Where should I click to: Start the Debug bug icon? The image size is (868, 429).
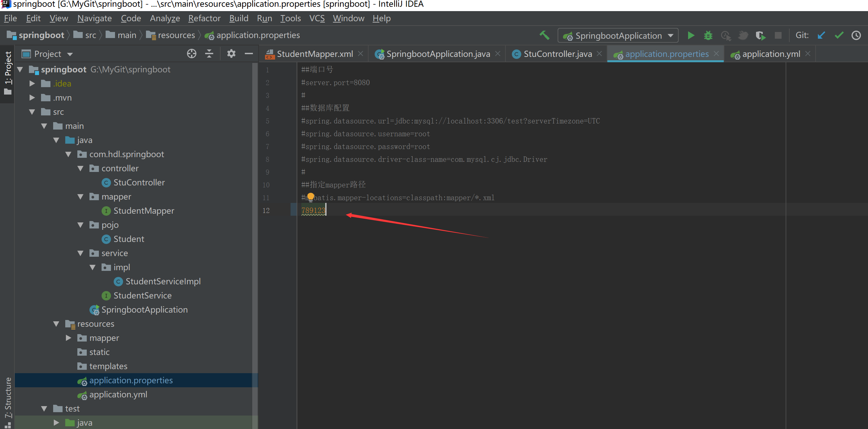tap(708, 35)
